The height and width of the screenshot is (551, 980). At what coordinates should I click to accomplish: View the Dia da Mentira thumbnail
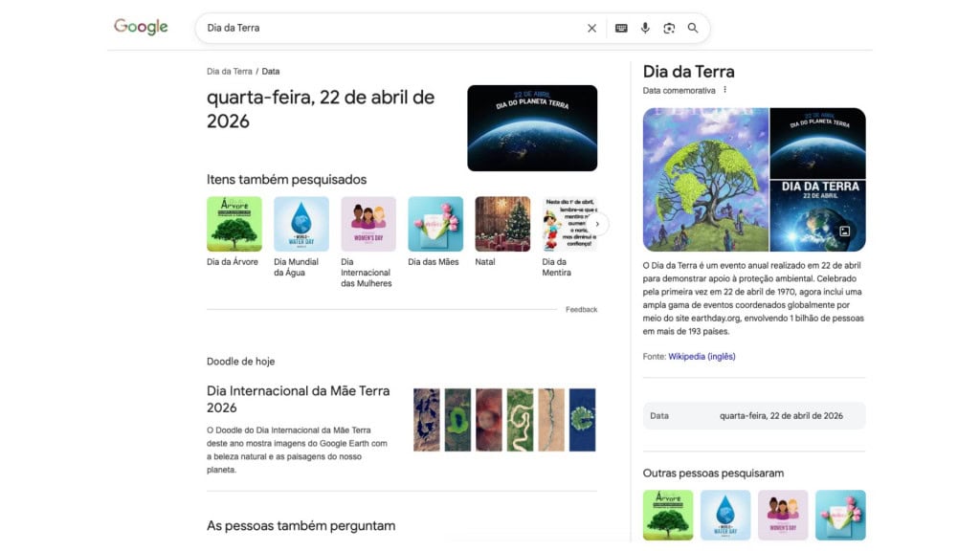point(568,222)
